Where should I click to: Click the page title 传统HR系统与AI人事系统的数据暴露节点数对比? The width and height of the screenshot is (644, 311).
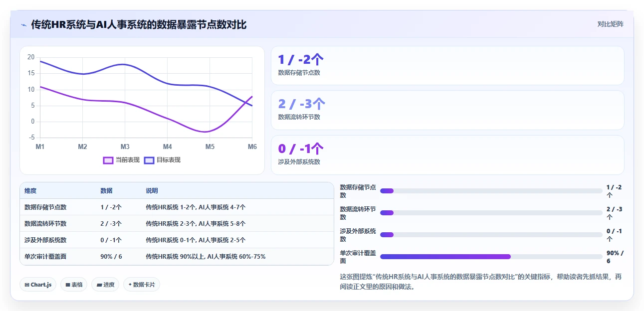pyautogui.click(x=139, y=24)
